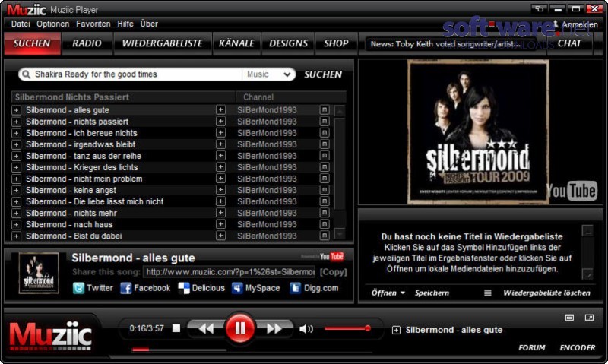
Task: Open channel icon in the 'Silbermond - Bist du dabei' row
Action: [x=325, y=236]
